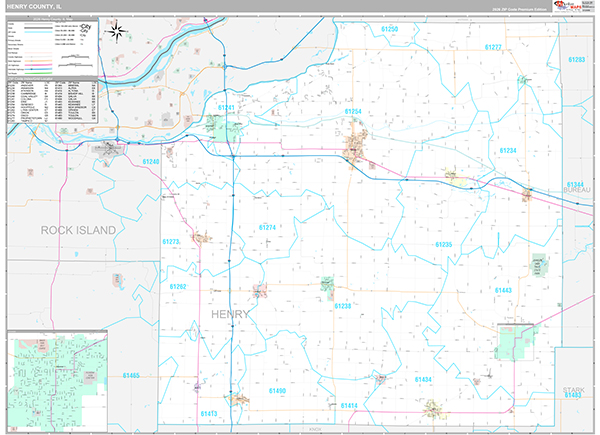The width and height of the screenshot is (600, 435).
Task: Select ZIP code label 61277
Action: pyautogui.click(x=493, y=47)
